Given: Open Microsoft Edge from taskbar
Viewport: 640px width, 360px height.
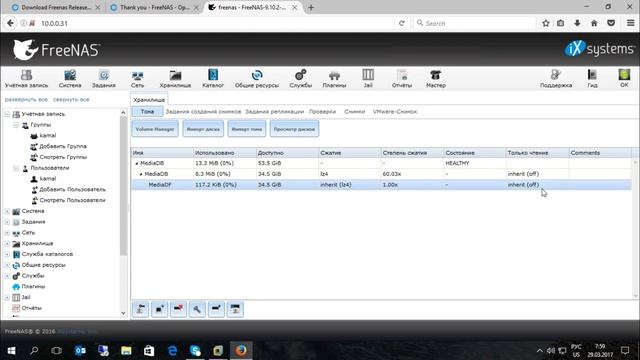Looking at the screenshot, I should point(172,350).
